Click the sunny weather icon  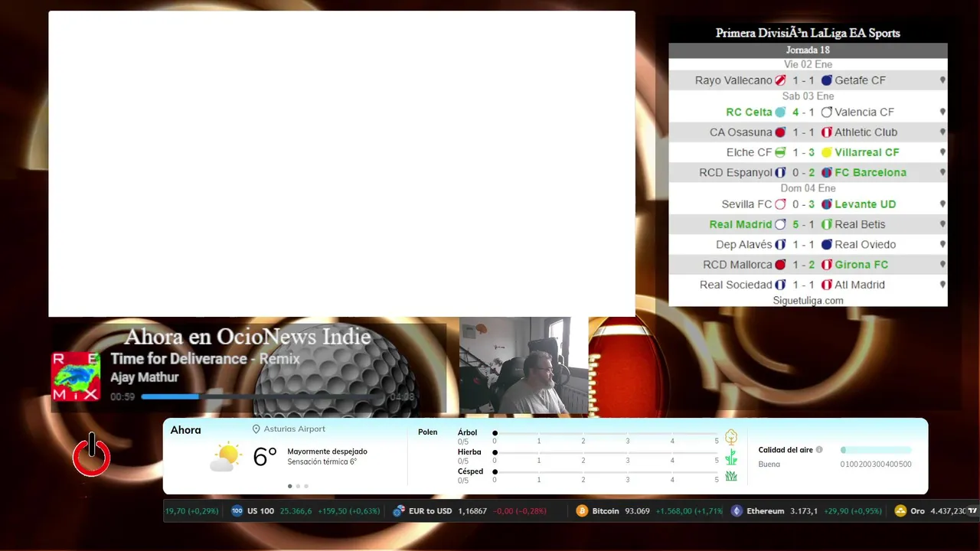click(x=225, y=457)
